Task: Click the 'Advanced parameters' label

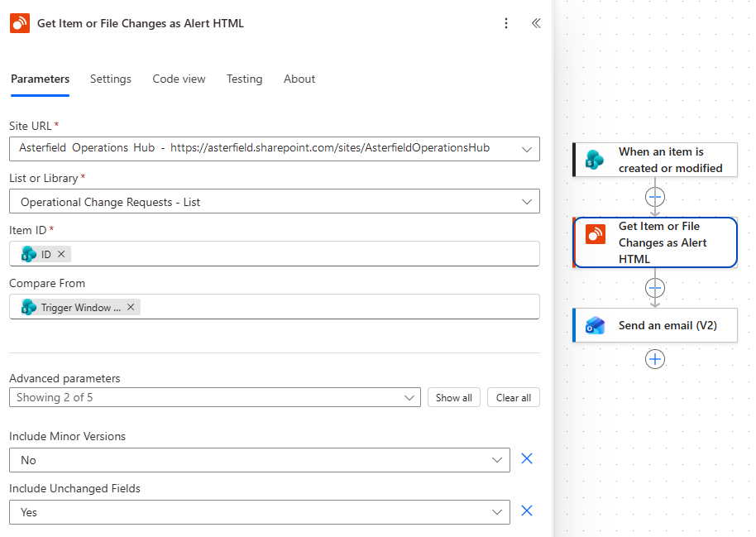Action: (65, 378)
